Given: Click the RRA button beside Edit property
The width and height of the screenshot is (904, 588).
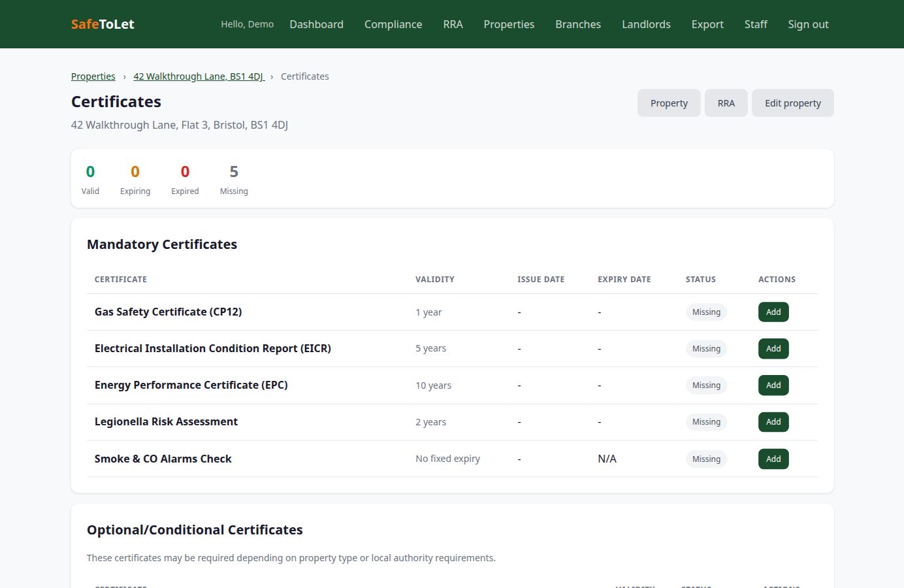Looking at the screenshot, I should pos(726,103).
